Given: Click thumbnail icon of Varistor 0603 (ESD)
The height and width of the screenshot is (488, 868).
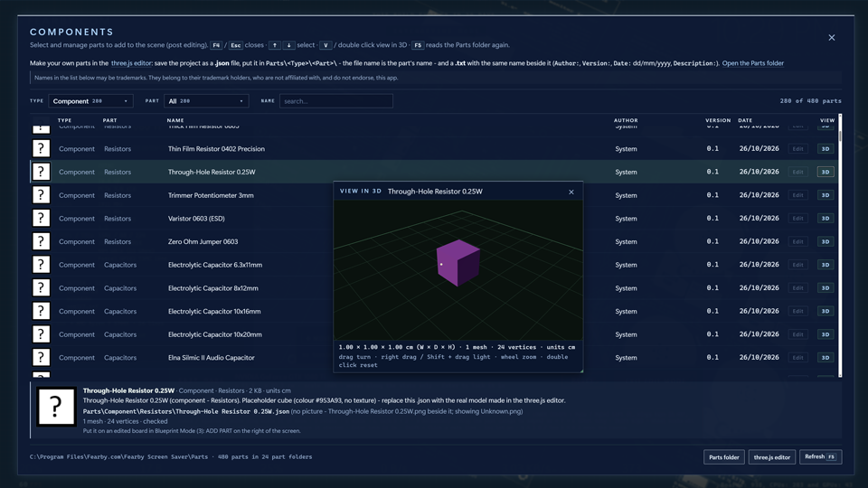Looking at the screenshot, I should pos(41,218).
